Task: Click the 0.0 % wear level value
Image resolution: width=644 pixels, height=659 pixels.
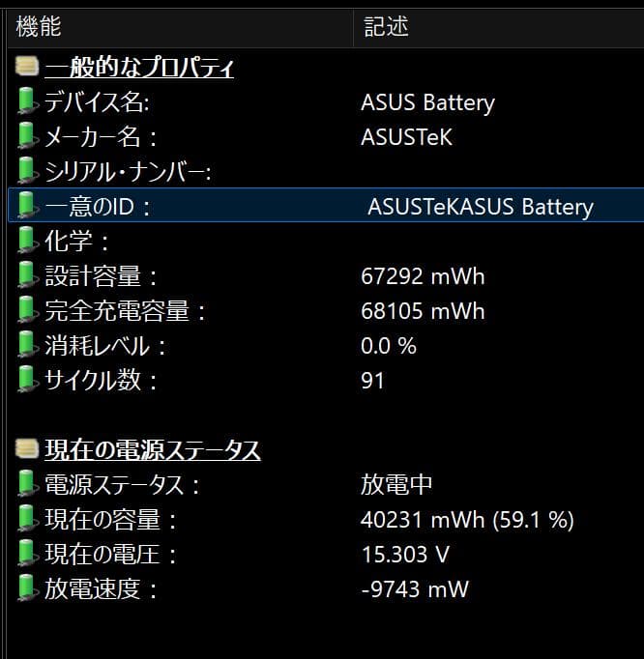Action: [x=389, y=346]
